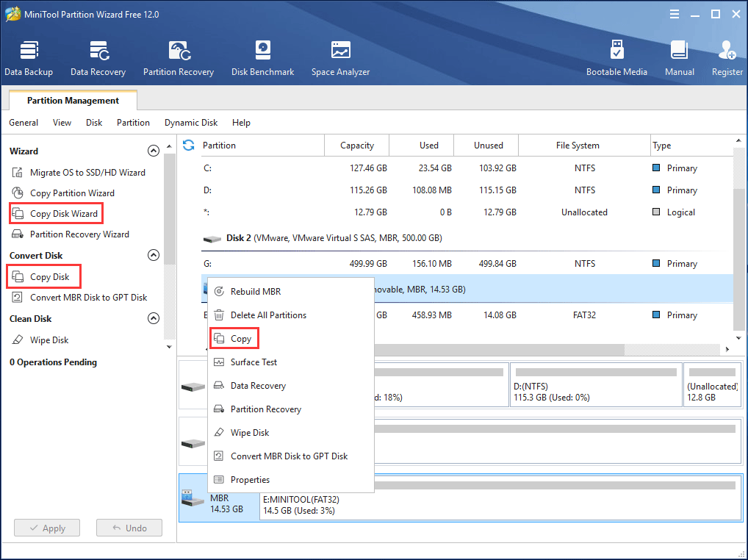This screenshot has width=748, height=560.
Task: Click Wipe Disk in the sidebar
Action: pos(49,340)
